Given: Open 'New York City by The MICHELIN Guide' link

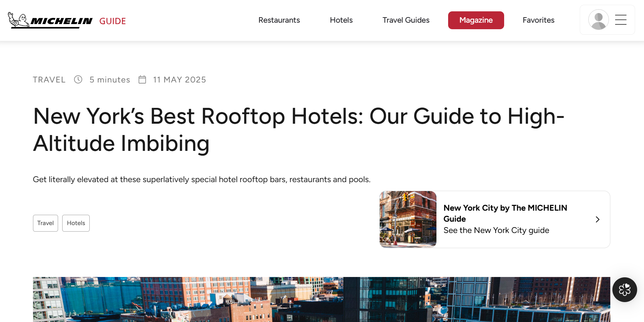Looking at the screenshot, I should (505, 213).
